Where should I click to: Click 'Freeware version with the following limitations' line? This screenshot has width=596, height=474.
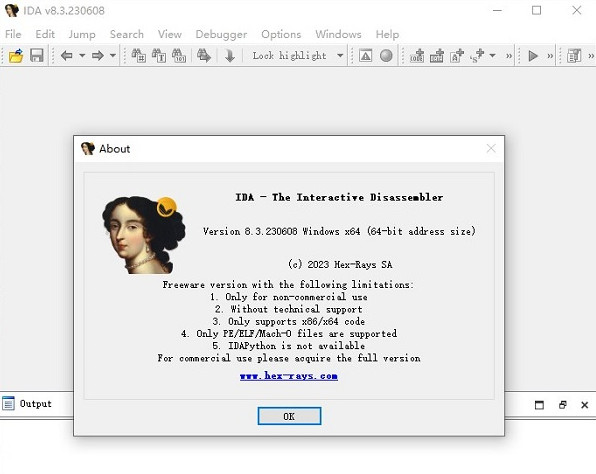click(x=288, y=285)
